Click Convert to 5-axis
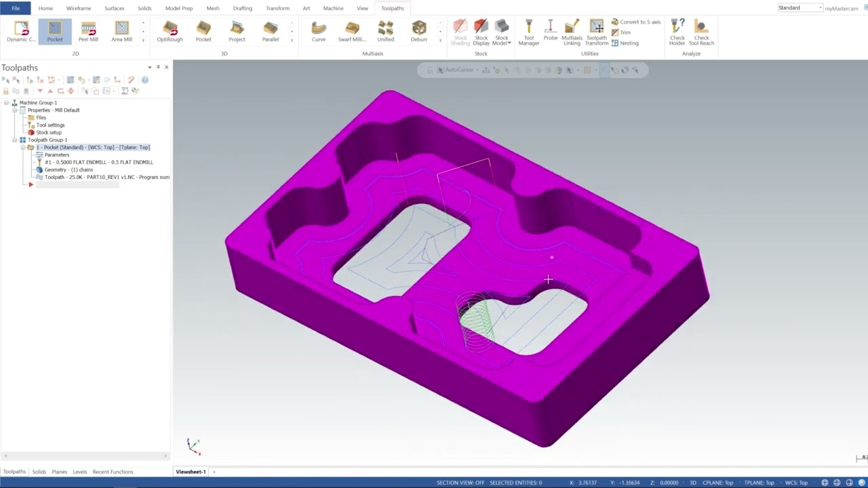 [x=636, y=22]
